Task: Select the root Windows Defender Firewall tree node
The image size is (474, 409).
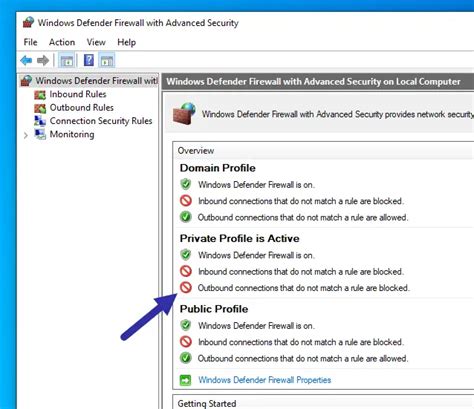Action: (x=97, y=81)
